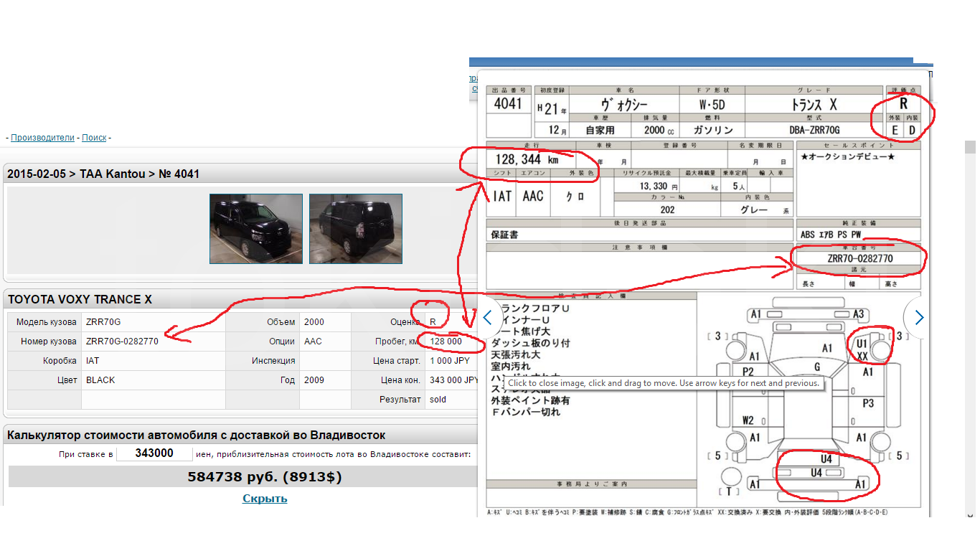Go to the previous image with the left arrow
The height and width of the screenshot is (551, 980).
click(489, 317)
